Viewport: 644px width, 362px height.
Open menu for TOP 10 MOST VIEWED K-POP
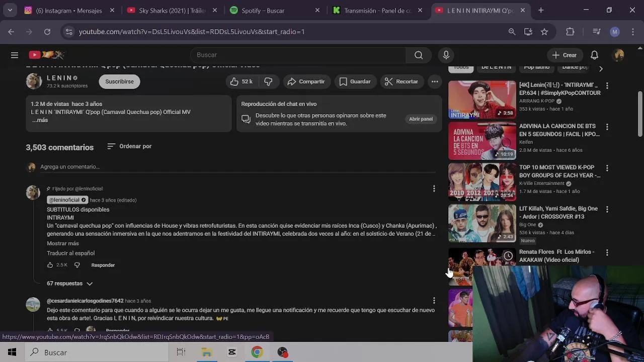[x=607, y=168]
